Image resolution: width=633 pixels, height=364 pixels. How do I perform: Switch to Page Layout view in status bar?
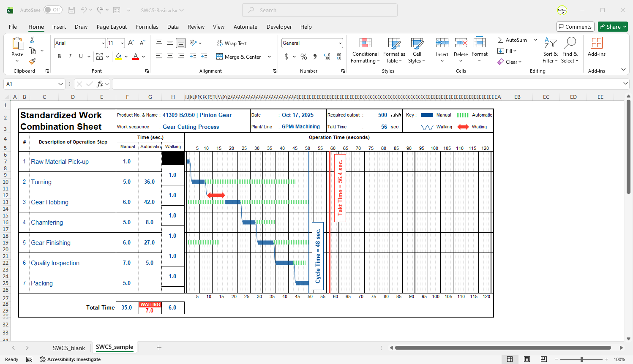527,359
